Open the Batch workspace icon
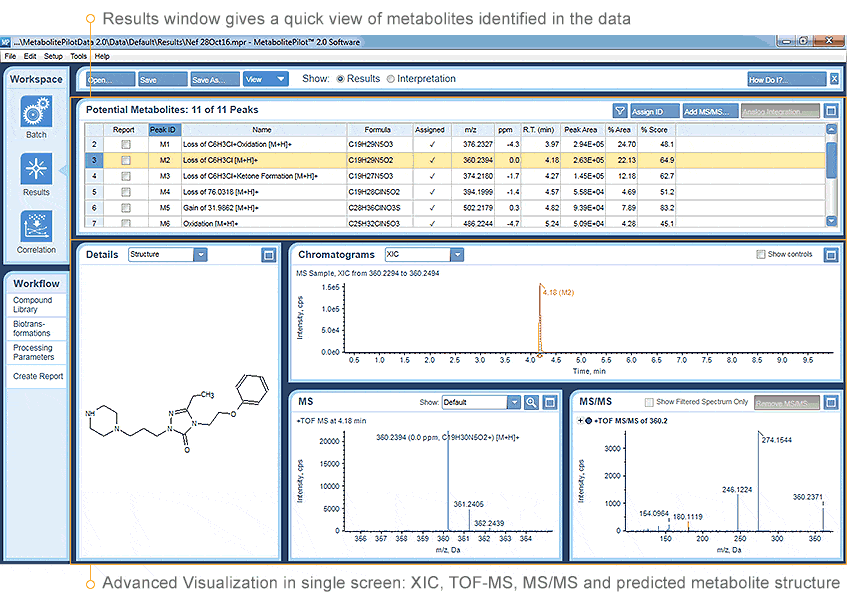The height and width of the screenshot is (600, 847). 37,111
